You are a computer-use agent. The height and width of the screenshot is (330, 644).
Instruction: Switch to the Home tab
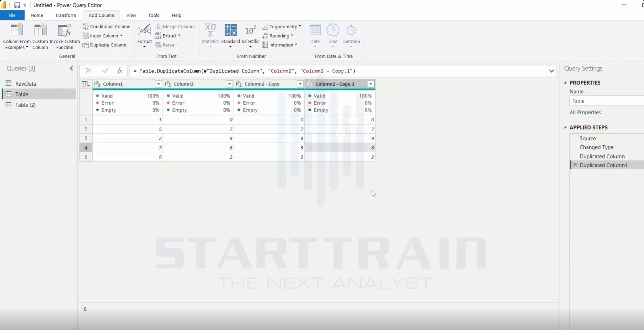point(37,15)
